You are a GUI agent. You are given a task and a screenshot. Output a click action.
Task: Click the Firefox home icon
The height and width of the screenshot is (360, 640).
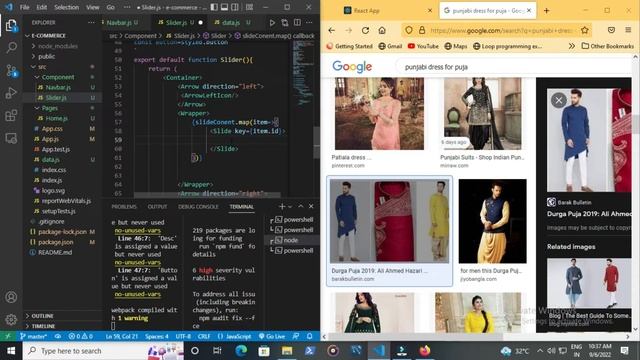(382, 31)
